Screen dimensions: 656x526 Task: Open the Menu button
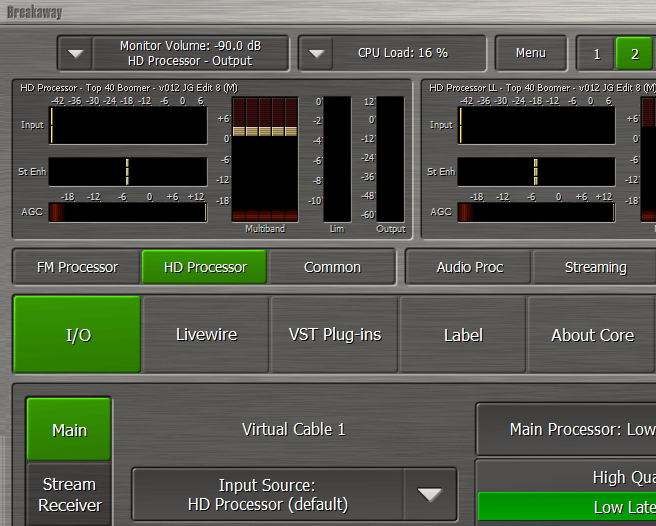pyautogui.click(x=530, y=53)
